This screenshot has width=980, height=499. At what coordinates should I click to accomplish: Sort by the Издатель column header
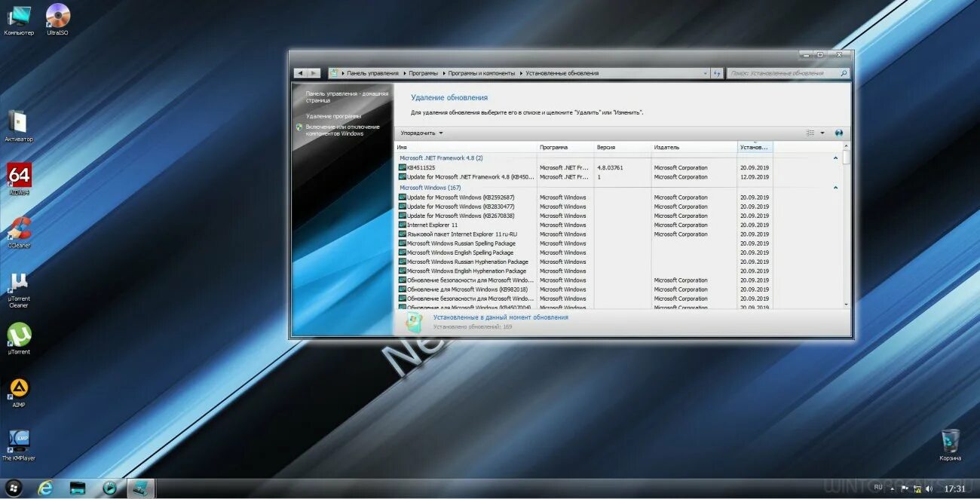(x=694, y=147)
